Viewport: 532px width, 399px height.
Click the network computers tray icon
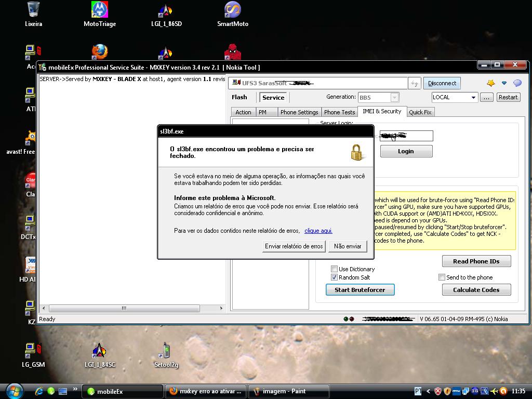point(465,391)
